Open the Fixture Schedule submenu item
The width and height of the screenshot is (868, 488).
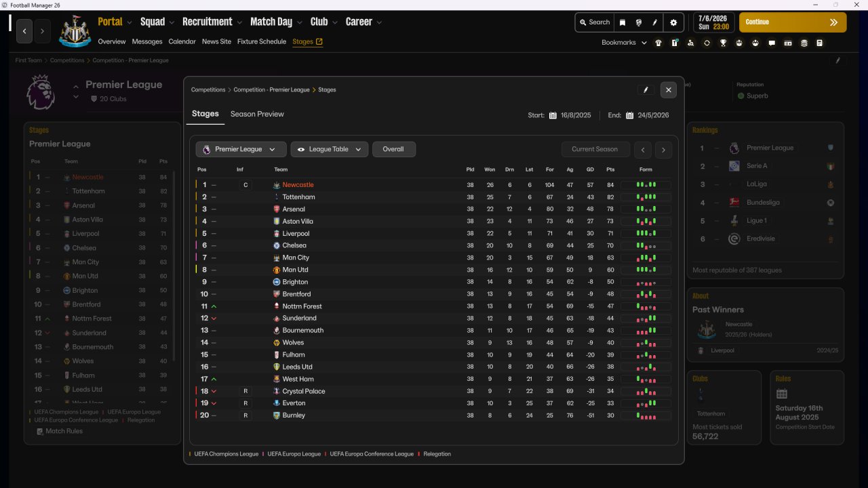tap(262, 41)
